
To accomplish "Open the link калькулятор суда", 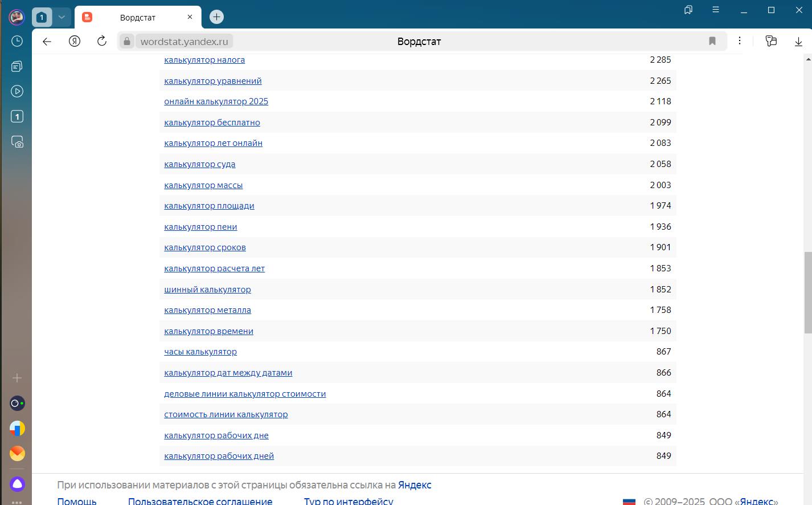I will pos(199,164).
